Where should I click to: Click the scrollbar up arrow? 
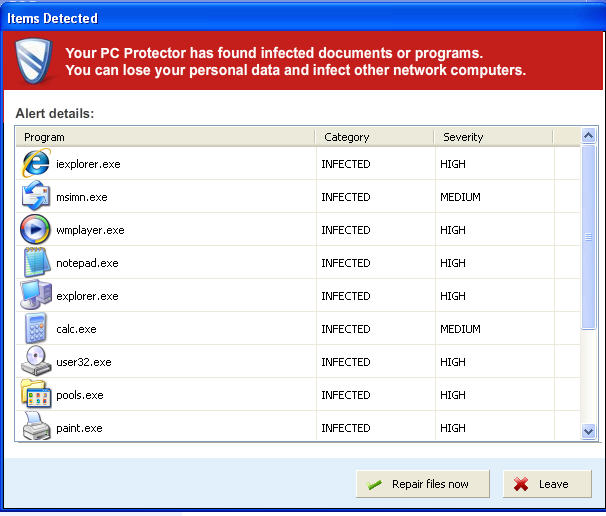tap(588, 136)
